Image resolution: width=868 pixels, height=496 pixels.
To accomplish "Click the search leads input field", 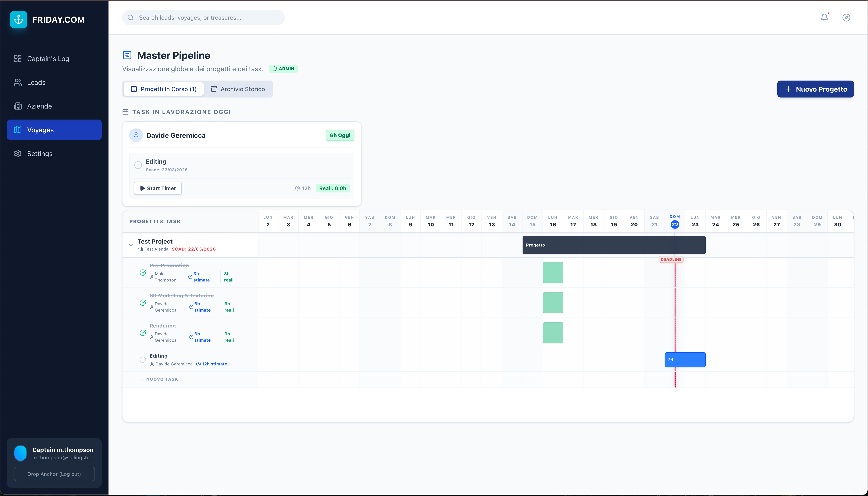I will coord(203,18).
